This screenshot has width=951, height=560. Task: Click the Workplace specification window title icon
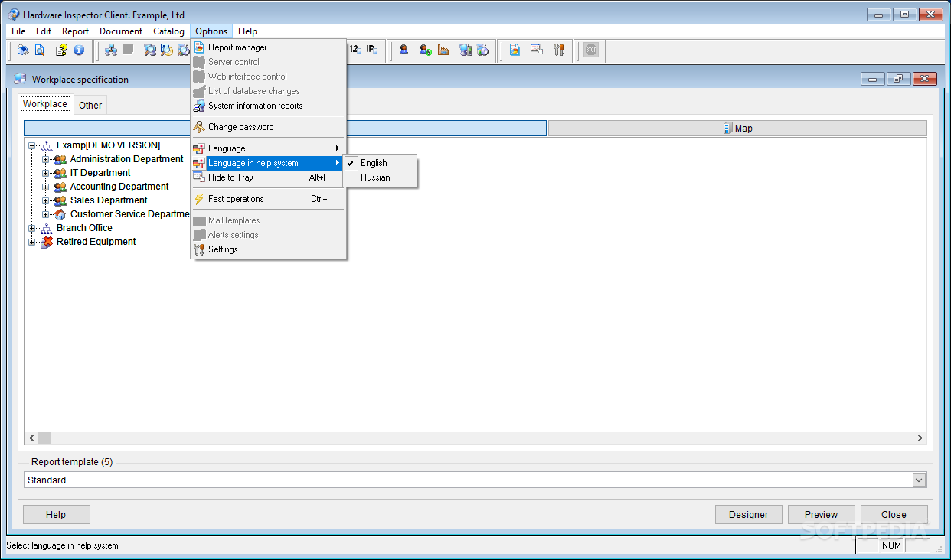pos(20,79)
